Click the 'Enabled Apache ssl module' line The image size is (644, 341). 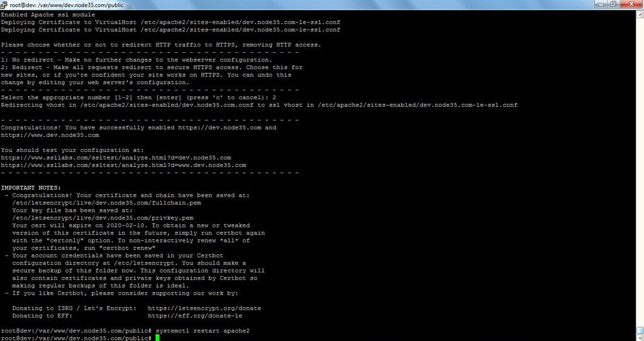[48, 15]
